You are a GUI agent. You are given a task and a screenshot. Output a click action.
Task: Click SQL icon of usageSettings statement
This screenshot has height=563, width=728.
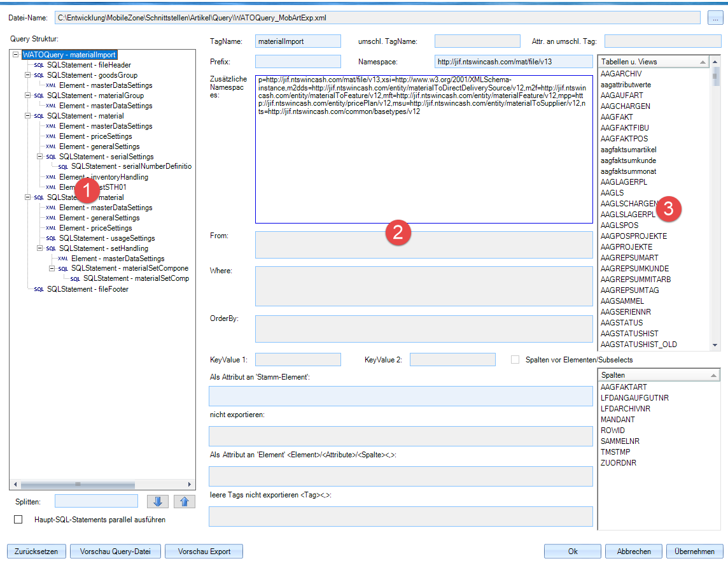pyautogui.click(x=51, y=238)
